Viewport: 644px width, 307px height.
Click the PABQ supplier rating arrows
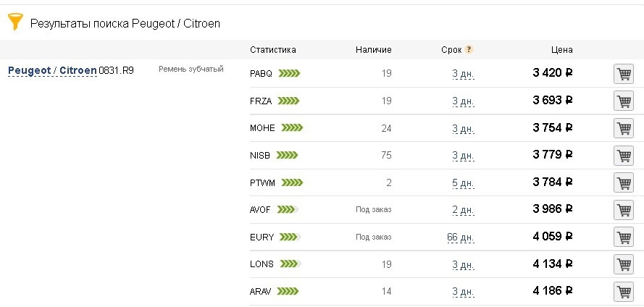(289, 73)
